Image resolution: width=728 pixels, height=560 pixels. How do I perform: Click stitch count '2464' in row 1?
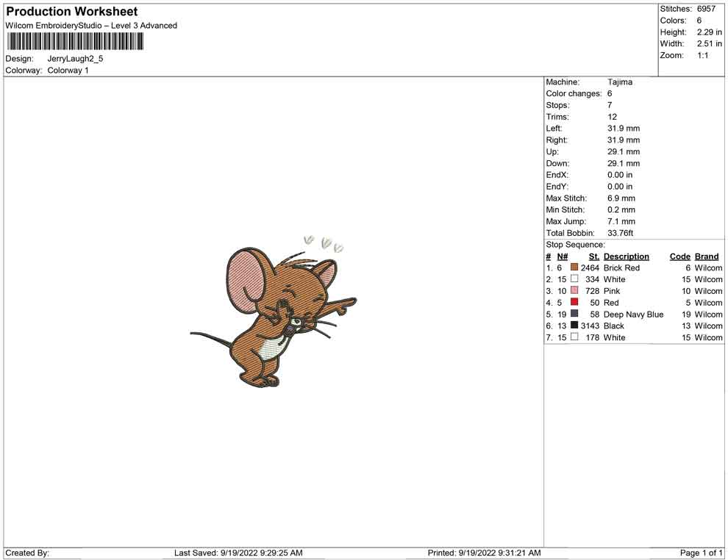(590, 268)
